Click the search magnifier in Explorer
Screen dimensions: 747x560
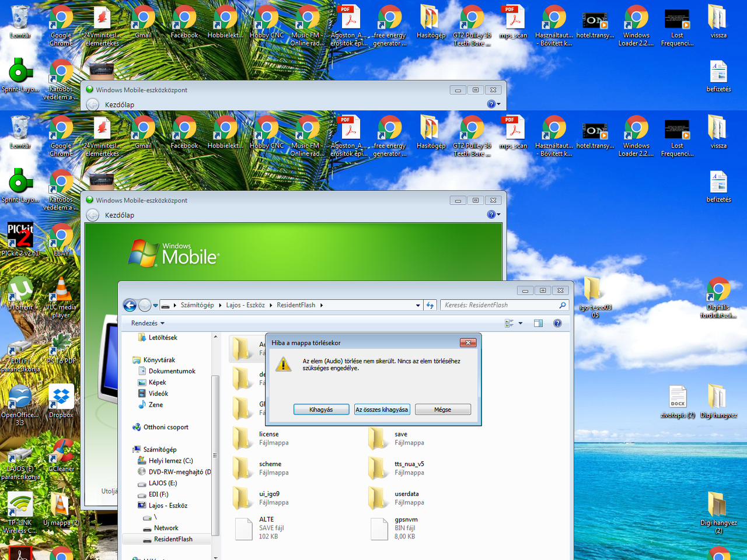pos(563,305)
